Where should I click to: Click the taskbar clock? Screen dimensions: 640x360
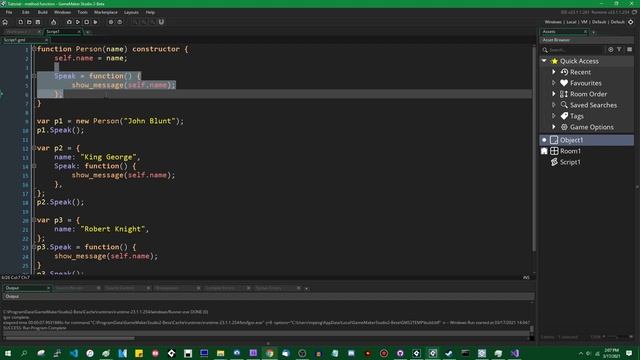(x=611, y=353)
